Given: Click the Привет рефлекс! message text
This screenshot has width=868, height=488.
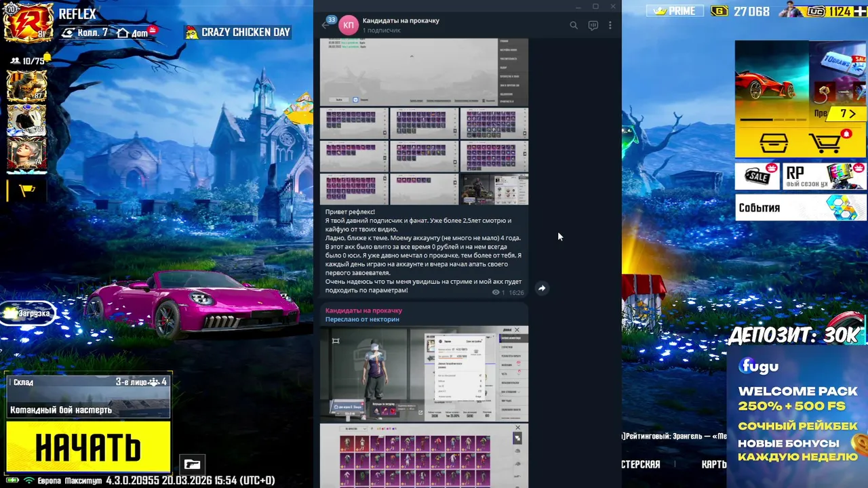Looking at the screenshot, I should [x=350, y=212].
